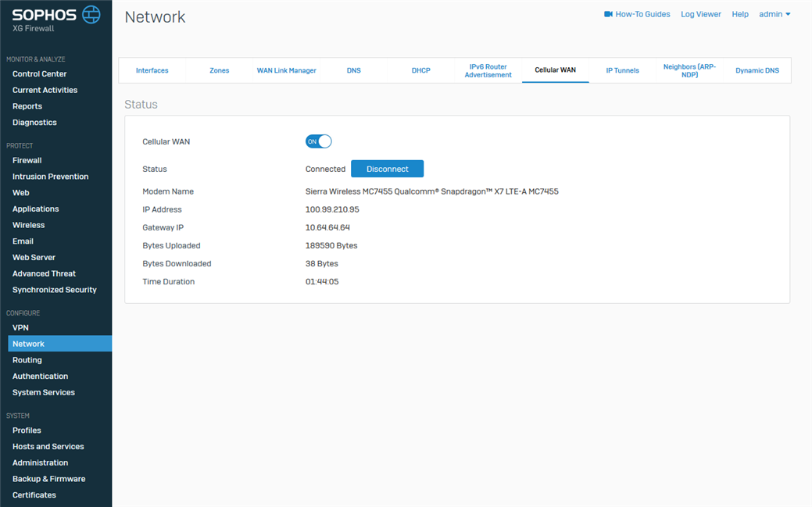Image resolution: width=812 pixels, height=507 pixels.
Task: Open Control Center in the sidebar
Action: click(x=39, y=74)
